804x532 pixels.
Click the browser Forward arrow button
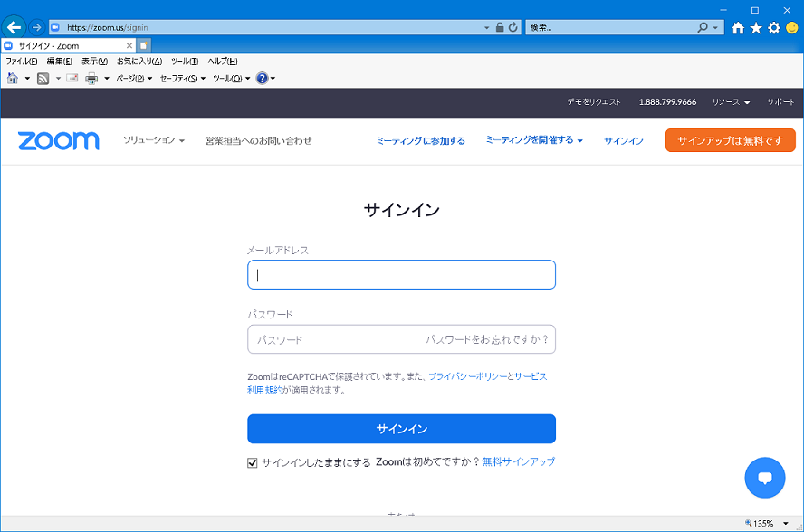(36, 27)
